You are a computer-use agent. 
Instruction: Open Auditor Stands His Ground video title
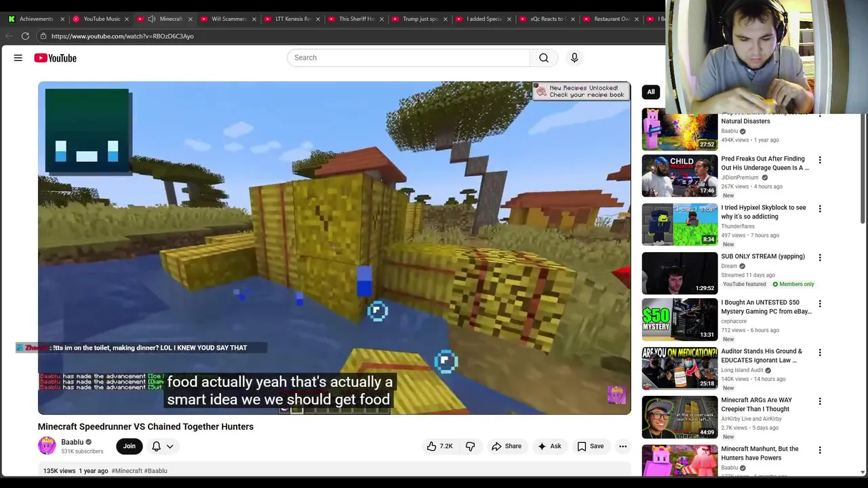762,356
